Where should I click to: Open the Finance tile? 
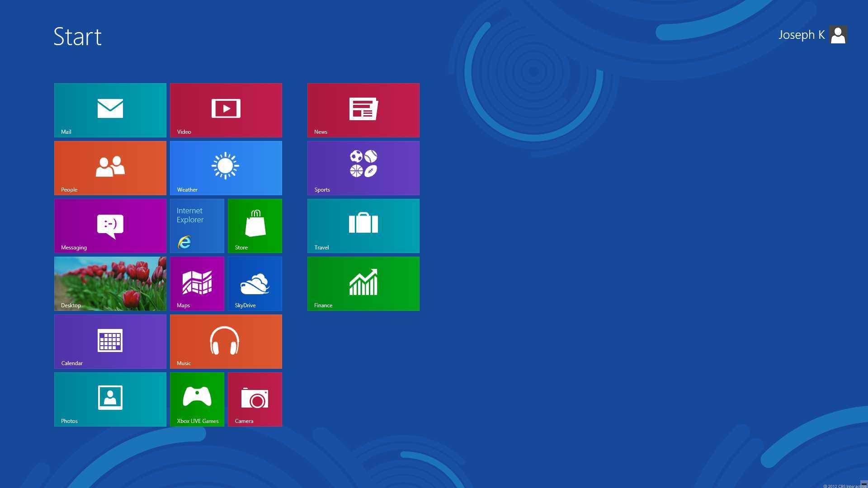(363, 284)
